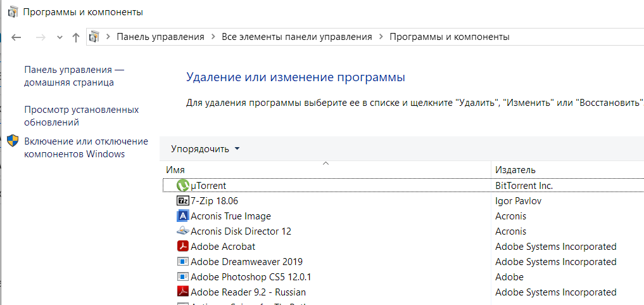
Task: Click the Панель управления breadcrumb item
Action: pyautogui.click(x=160, y=37)
